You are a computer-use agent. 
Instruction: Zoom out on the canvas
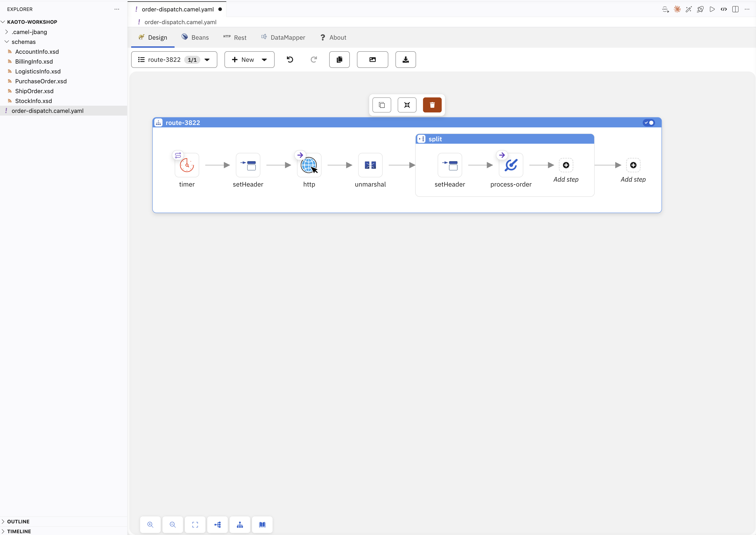click(x=173, y=524)
